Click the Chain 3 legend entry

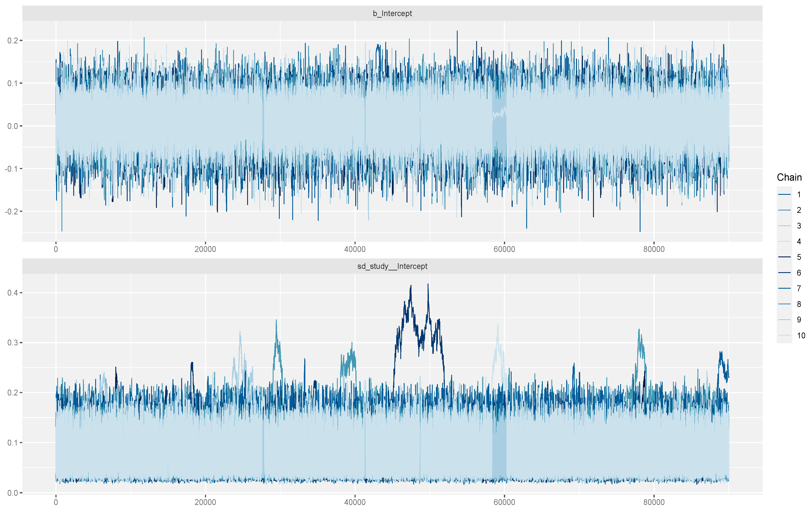798,226
